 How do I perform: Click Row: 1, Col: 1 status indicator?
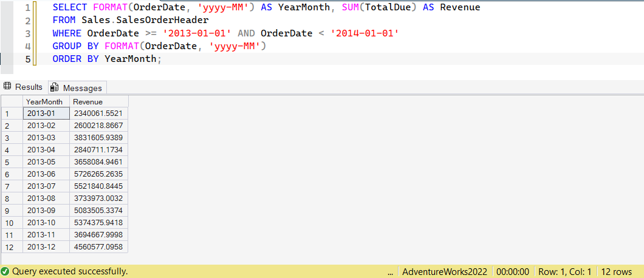(565, 271)
